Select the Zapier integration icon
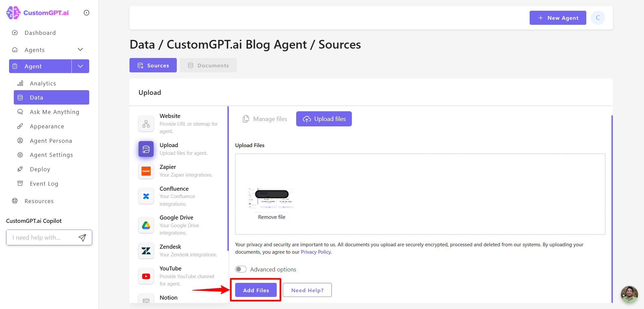The image size is (644, 309). [x=146, y=171]
